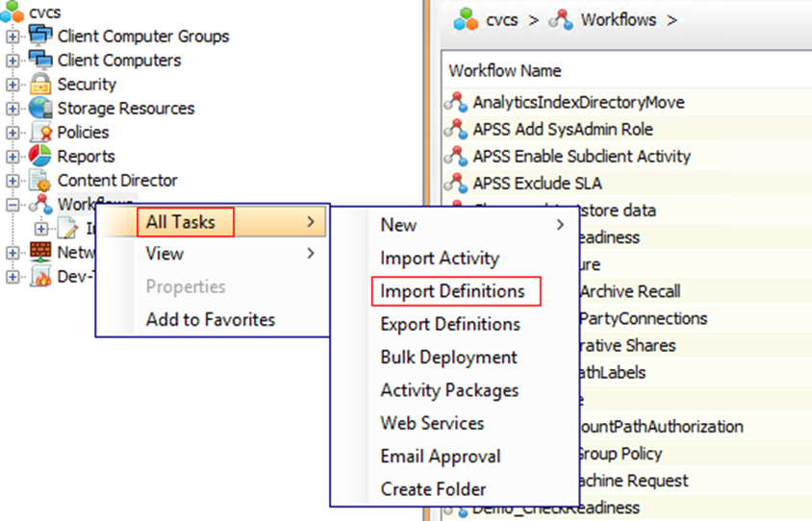Click the Workflows breadcrumb link
Image resolution: width=812 pixels, height=521 pixels.
click(x=618, y=19)
